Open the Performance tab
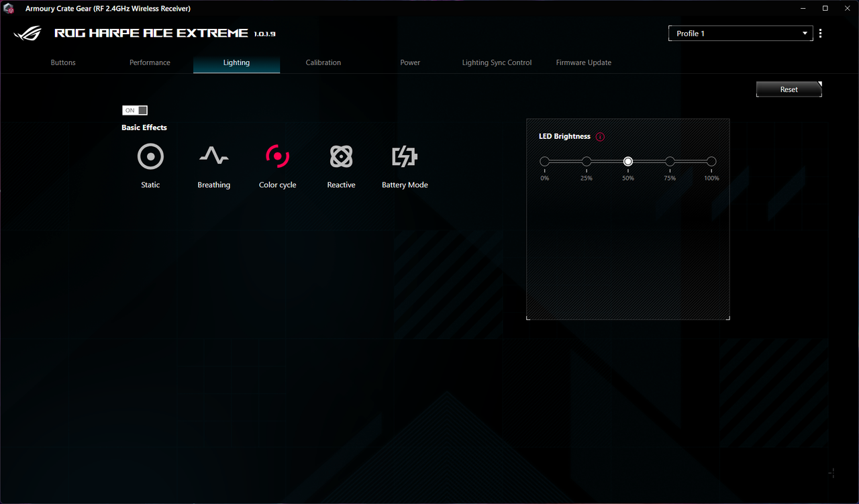 (150, 62)
